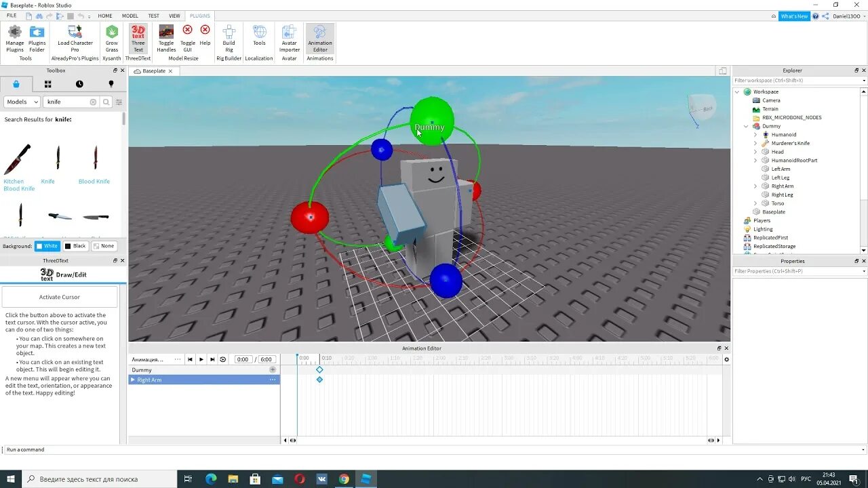This screenshot has width=868, height=488.
Task: Open Toolbox Inventory grid tab
Action: click(x=47, y=84)
